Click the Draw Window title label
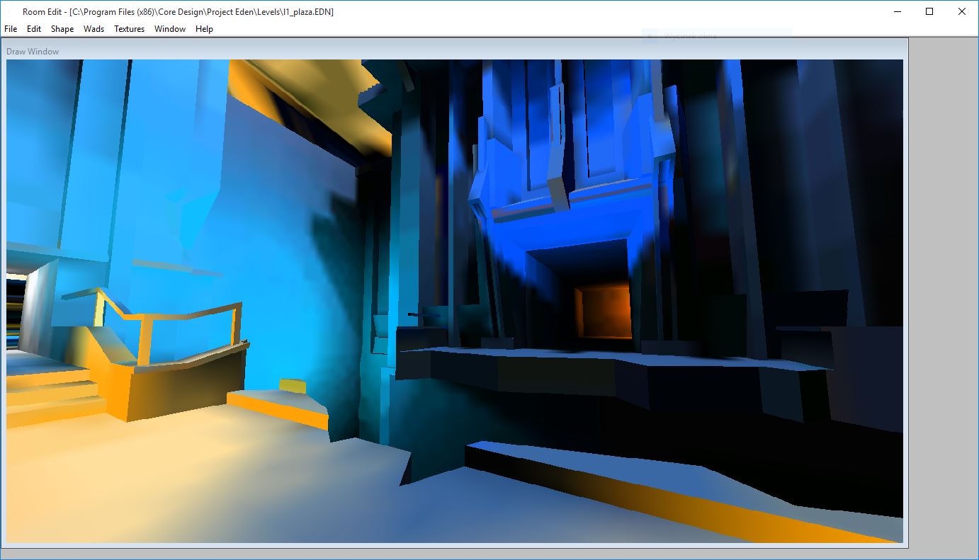979x560 pixels. pyautogui.click(x=33, y=52)
